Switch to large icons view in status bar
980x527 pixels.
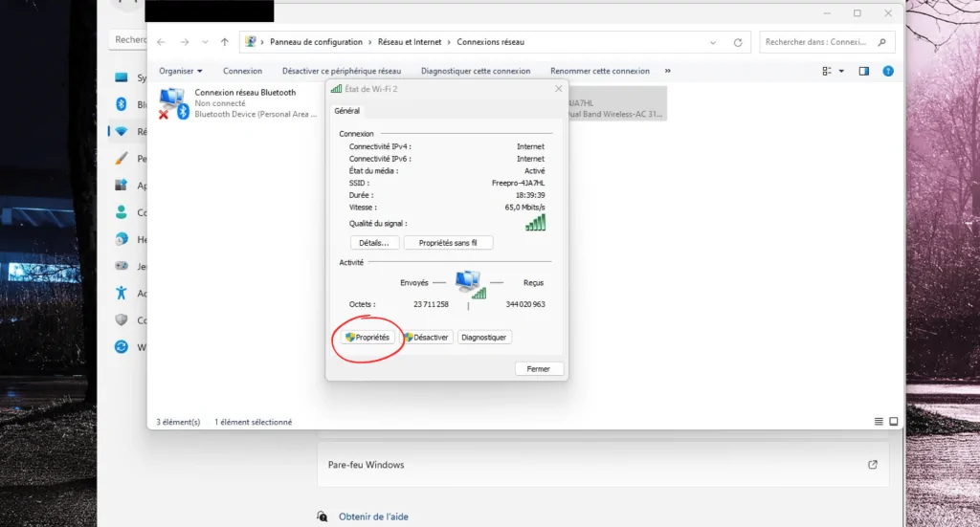pyautogui.click(x=894, y=422)
